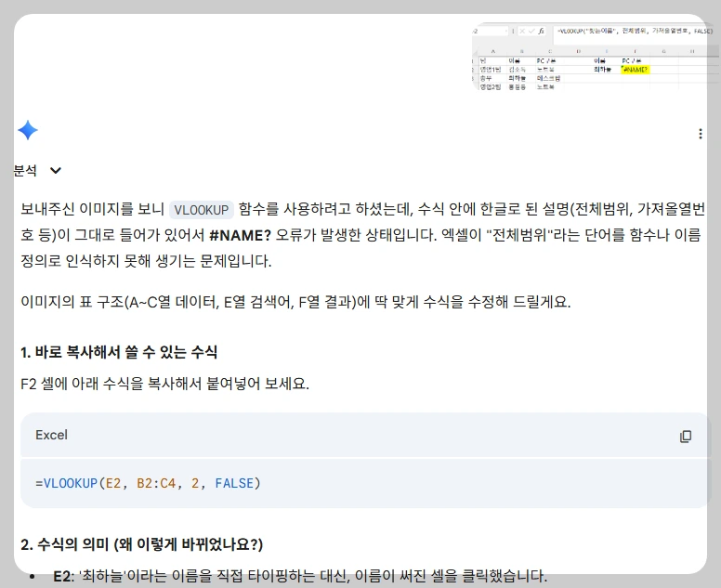
Task: Copy the Excel code block
Action: tap(685, 436)
